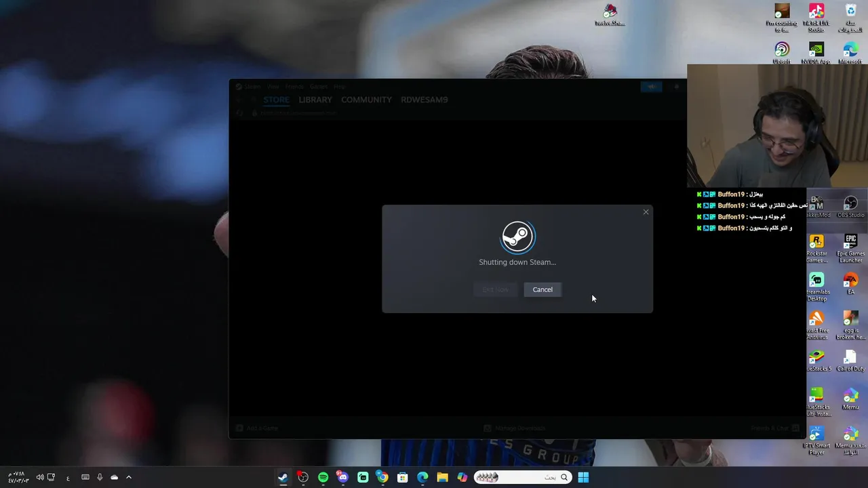The image size is (868, 488).
Task: Select the OBS Studio desktop shortcut
Action: click(x=850, y=207)
